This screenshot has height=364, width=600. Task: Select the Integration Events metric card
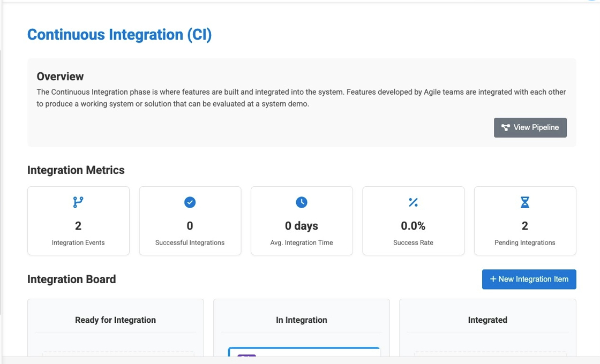click(x=78, y=221)
